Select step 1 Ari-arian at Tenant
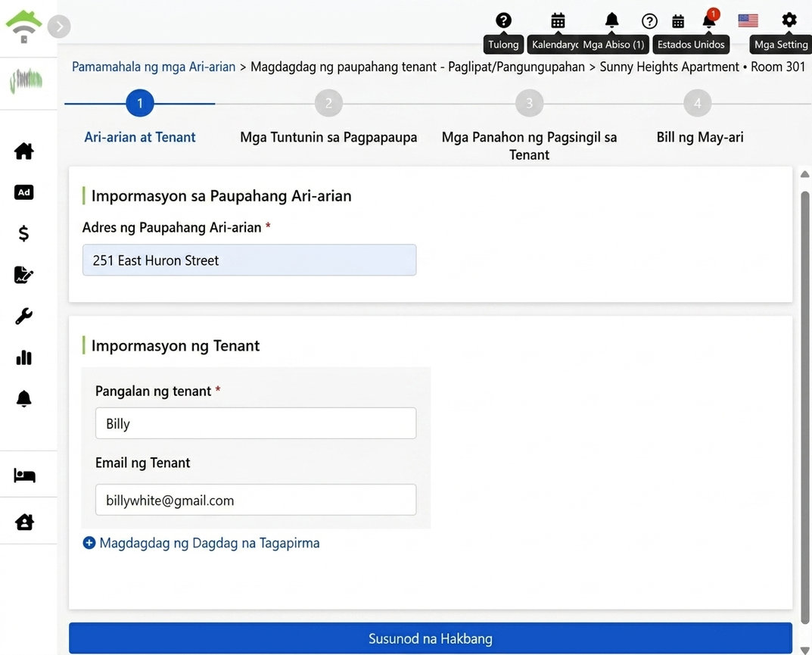The height and width of the screenshot is (655, 812). coord(140,103)
